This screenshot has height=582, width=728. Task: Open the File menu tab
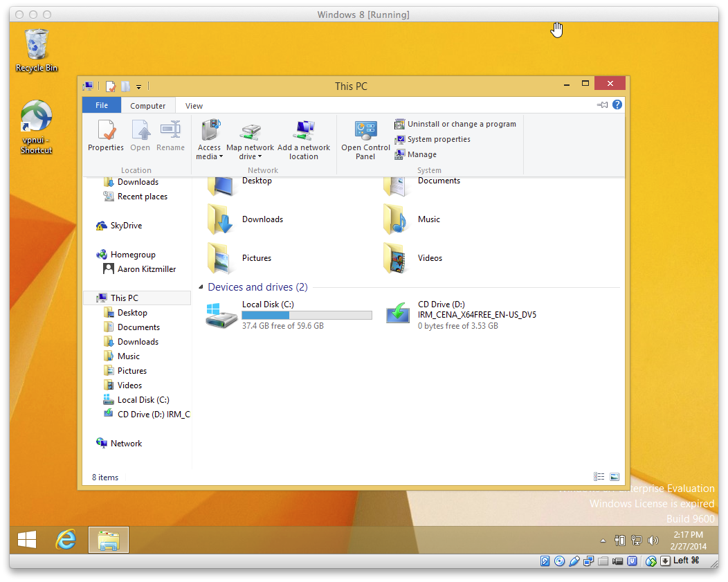pos(102,105)
